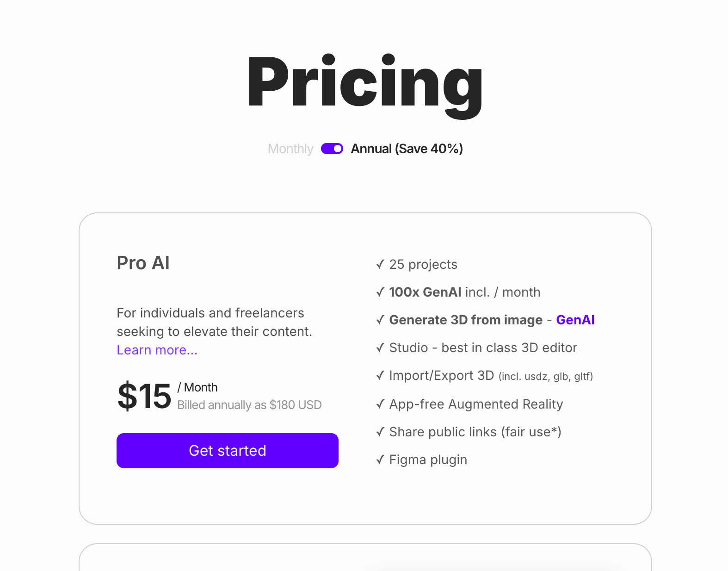This screenshot has width=728, height=571.
Task: Click the checkmark beside 25 projects
Action: pos(380,264)
